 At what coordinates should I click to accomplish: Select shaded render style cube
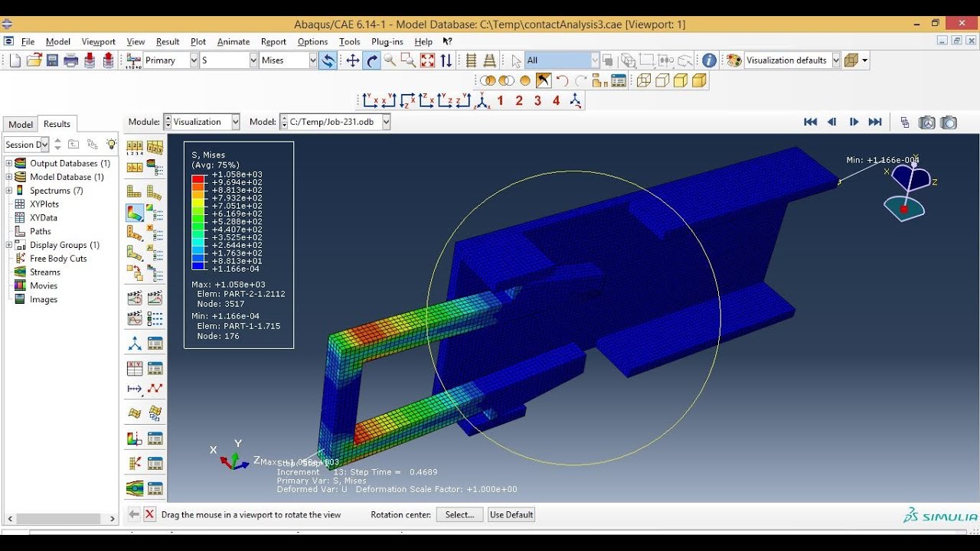point(699,80)
